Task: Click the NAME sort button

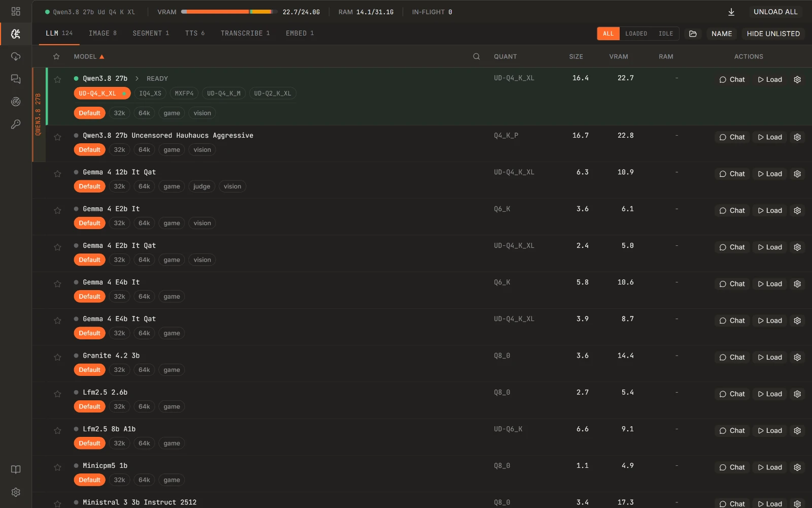Action: [x=722, y=34]
